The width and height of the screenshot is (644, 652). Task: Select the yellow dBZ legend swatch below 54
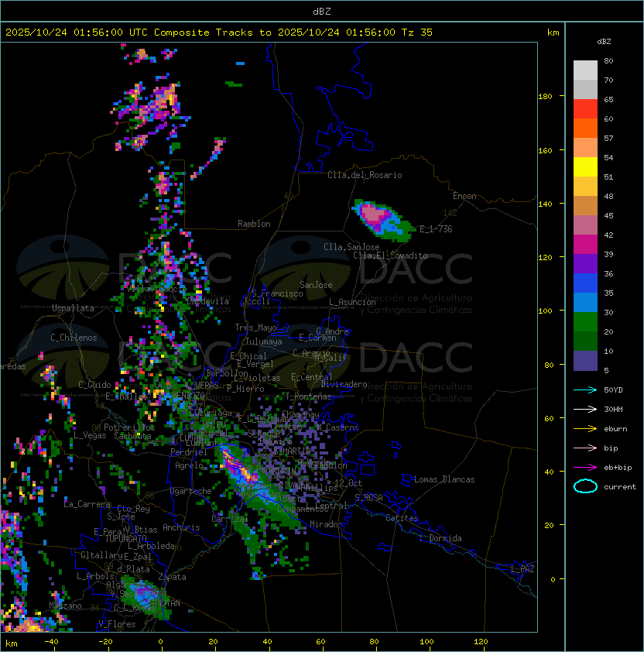point(585,167)
